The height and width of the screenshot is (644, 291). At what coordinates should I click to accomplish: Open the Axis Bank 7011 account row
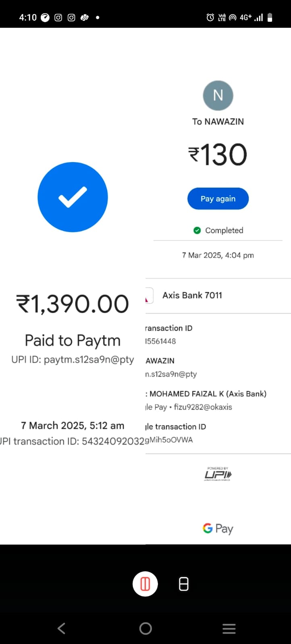[192, 295]
